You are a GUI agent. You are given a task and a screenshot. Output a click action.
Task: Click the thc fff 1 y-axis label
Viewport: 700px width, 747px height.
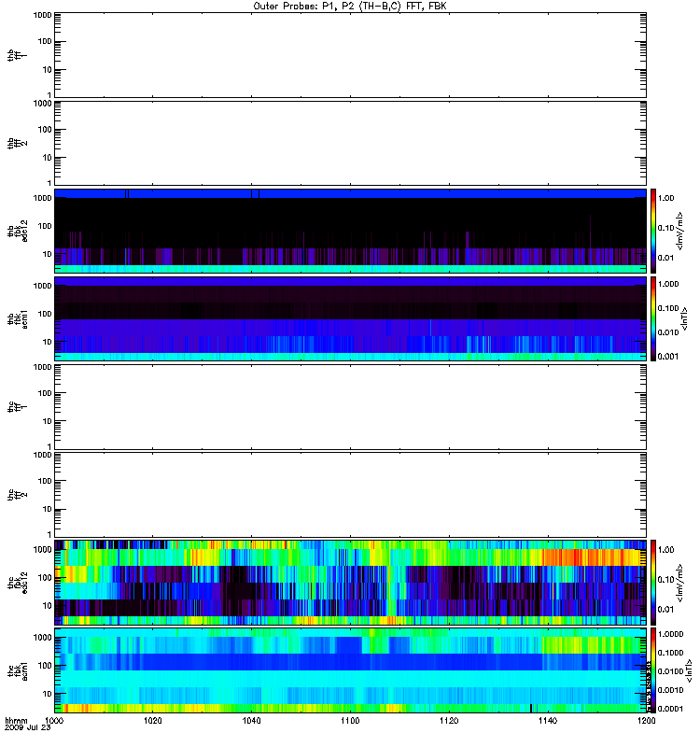pyautogui.click(x=17, y=407)
